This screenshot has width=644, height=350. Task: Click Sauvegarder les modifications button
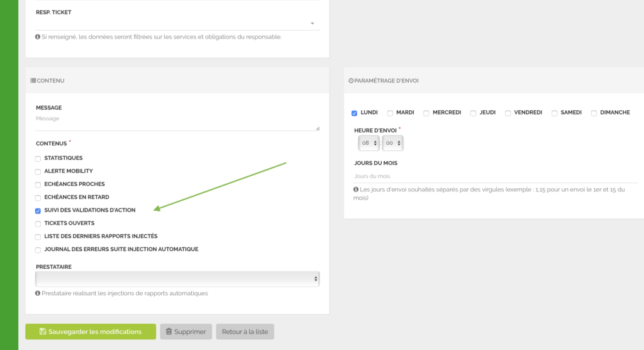pos(91,332)
